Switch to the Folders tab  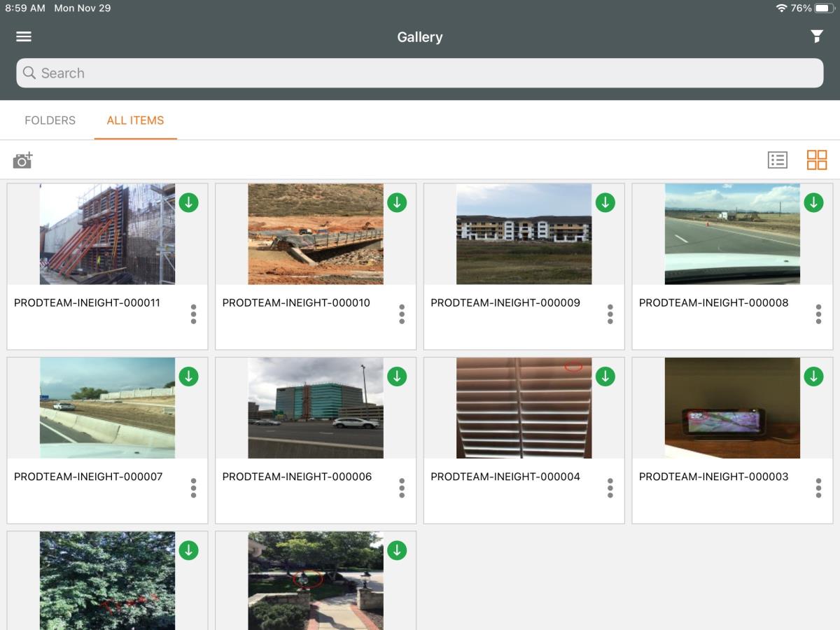(50, 120)
